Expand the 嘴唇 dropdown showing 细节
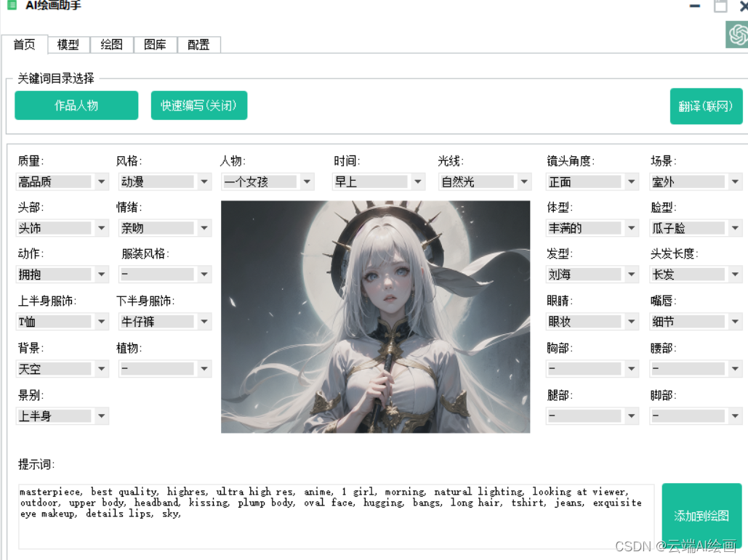This screenshot has height=560, width=748. [x=696, y=322]
